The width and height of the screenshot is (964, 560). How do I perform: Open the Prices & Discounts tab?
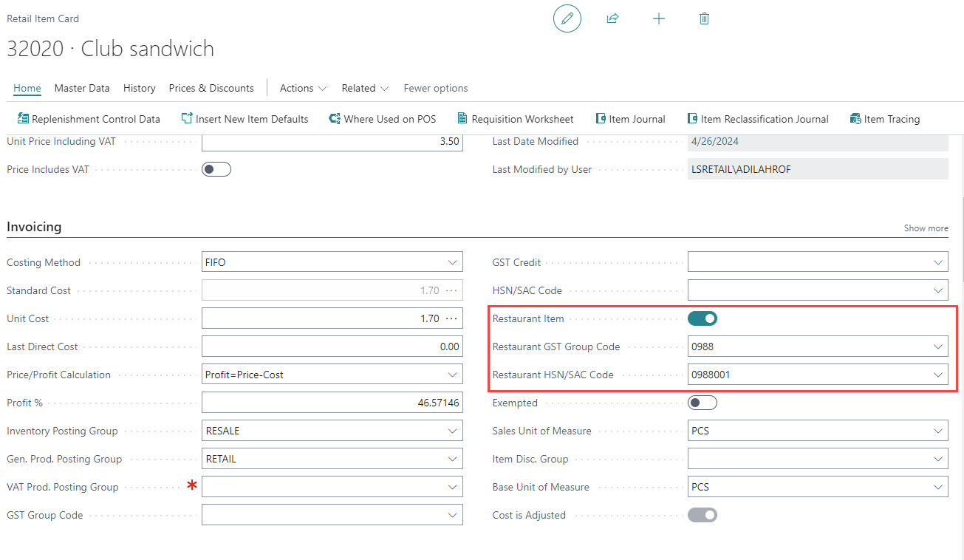point(211,88)
